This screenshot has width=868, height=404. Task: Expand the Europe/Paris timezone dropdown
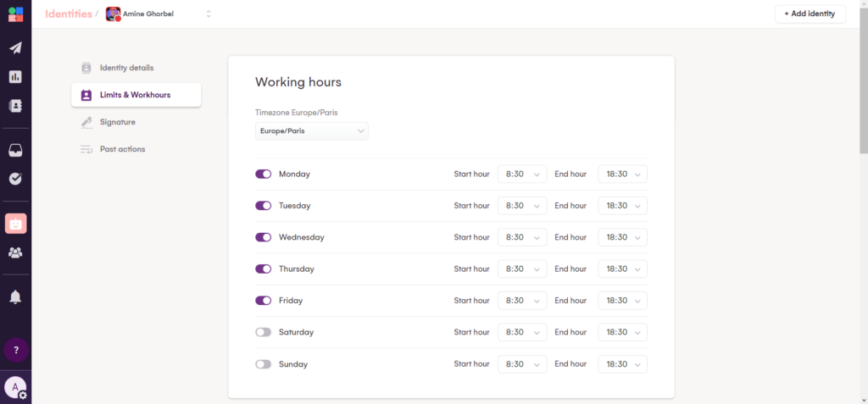(311, 131)
